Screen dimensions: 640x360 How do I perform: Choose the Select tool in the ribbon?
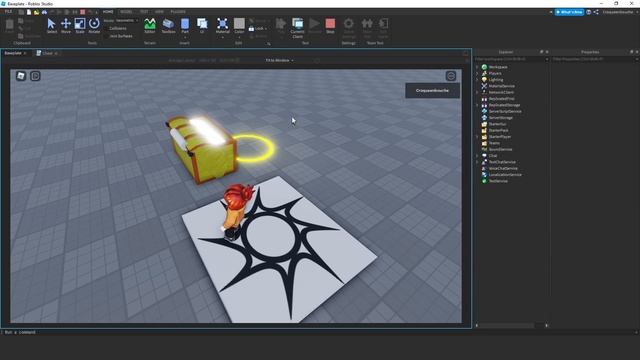tap(51, 26)
